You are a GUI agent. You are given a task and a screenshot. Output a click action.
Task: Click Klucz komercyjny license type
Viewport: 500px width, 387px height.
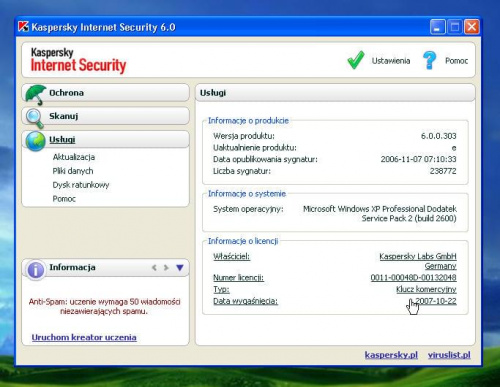tap(426, 289)
